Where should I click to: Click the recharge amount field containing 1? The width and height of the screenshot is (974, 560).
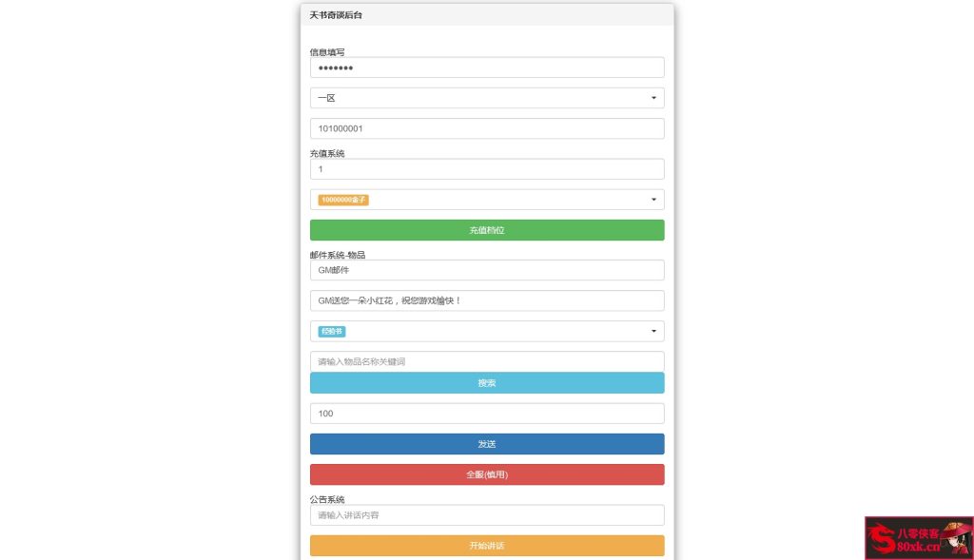487,168
